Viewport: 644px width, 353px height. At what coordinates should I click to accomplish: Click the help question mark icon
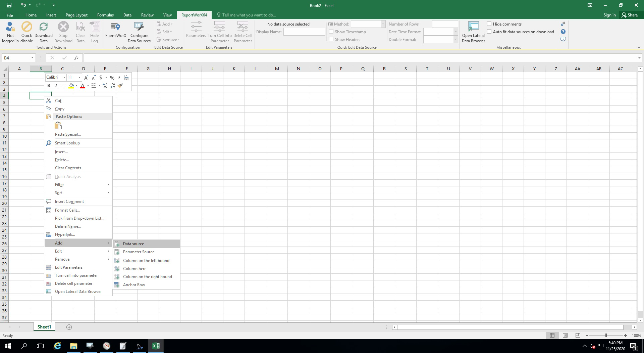563,32
